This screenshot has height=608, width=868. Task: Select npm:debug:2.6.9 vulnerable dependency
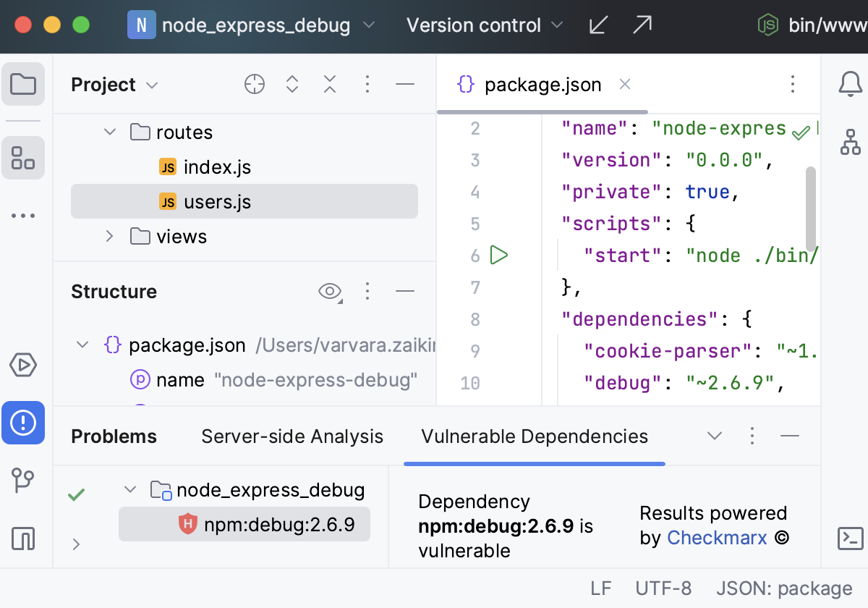[x=278, y=525]
